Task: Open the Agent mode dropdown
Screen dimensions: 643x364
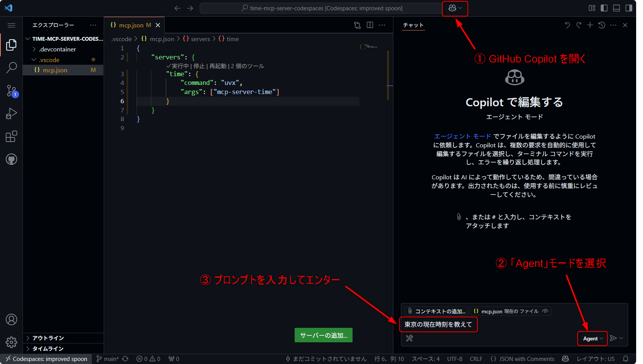Action: coord(593,338)
